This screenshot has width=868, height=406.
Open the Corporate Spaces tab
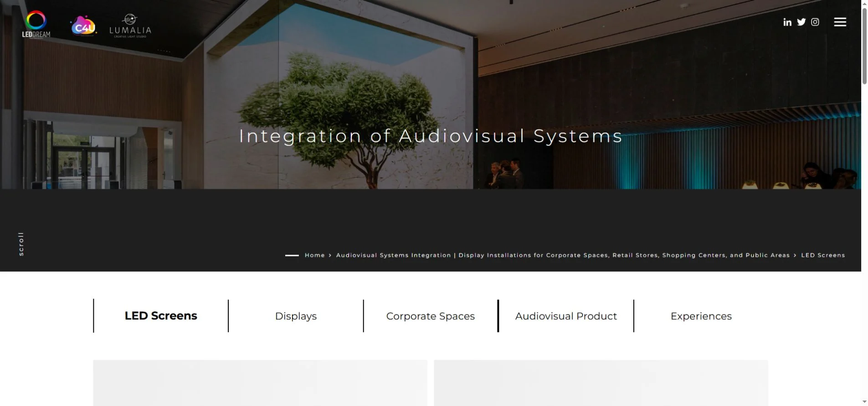click(431, 316)
